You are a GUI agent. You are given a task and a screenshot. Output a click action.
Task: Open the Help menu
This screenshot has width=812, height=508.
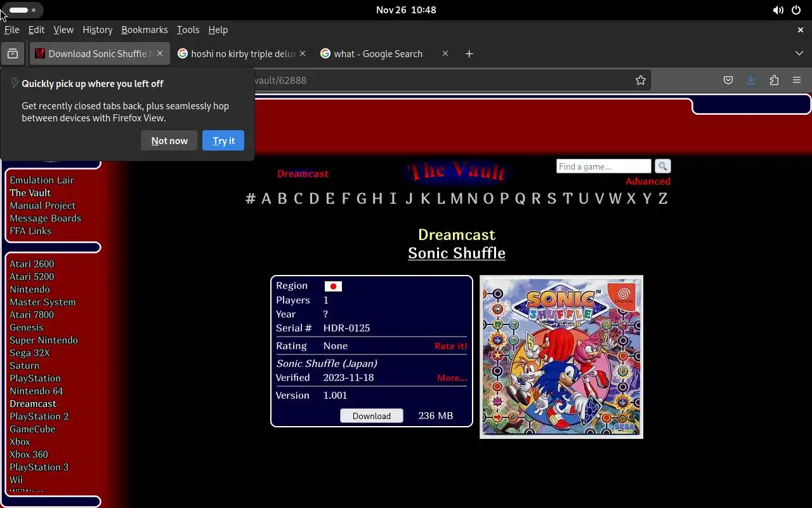(x=218, y=30)
